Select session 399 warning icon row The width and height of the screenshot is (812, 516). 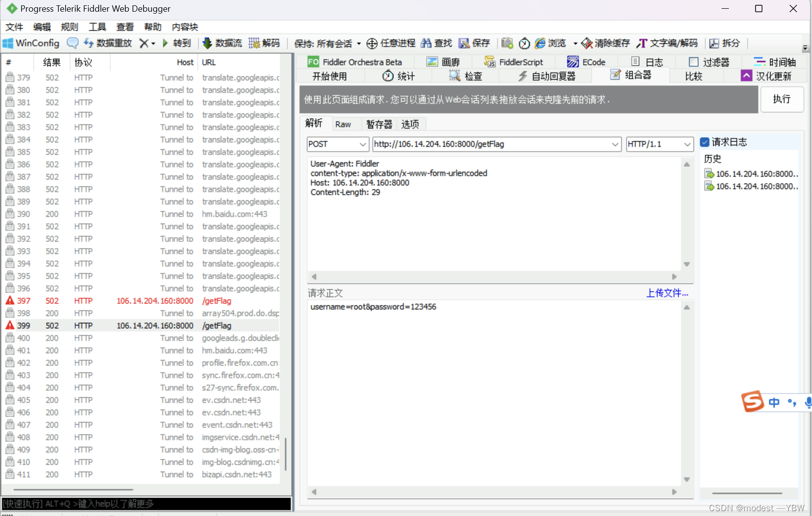(x=10, y=326)
